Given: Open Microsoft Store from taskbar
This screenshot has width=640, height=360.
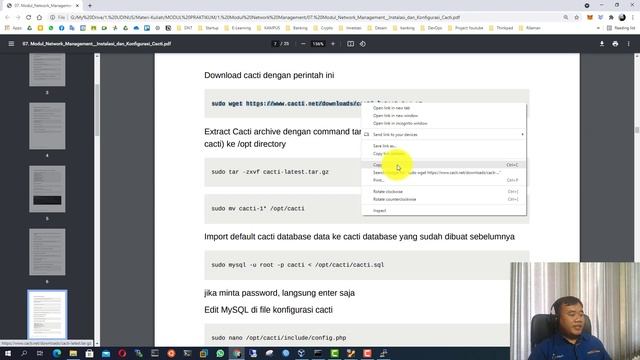Looking at the screenshot, I should [89, 353].
